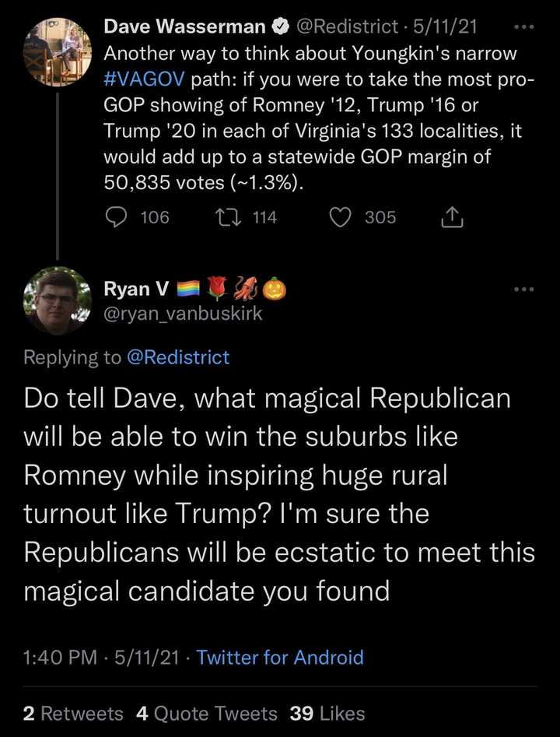Open the @ryan_vanbuskirk handle
Screen dimensions: 560x737
click(x=183, y=314)
